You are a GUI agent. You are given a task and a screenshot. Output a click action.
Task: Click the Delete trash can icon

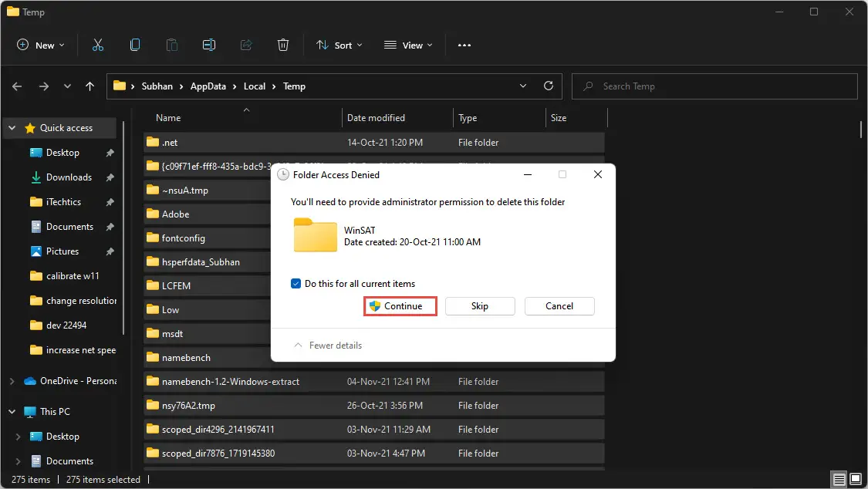point(283,45)
